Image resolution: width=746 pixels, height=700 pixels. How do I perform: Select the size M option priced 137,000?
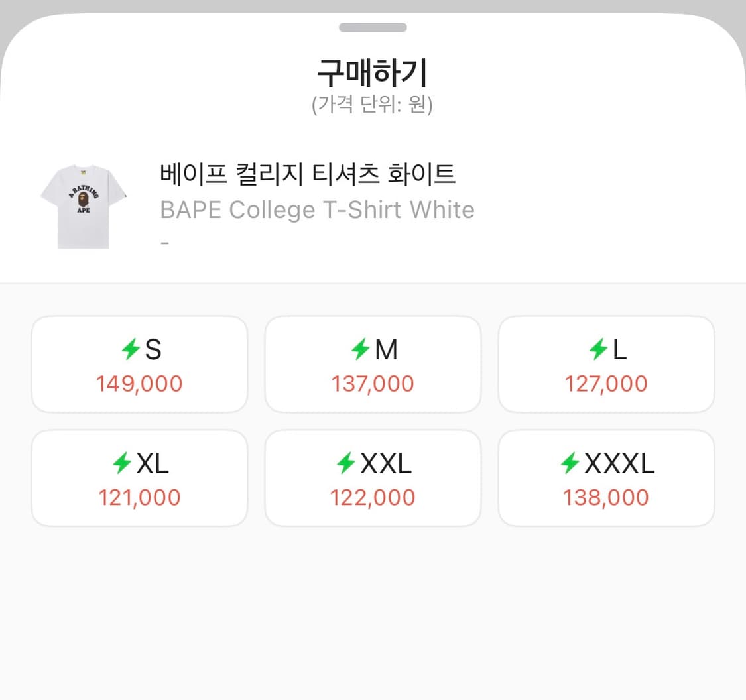[x=373, y=363]
